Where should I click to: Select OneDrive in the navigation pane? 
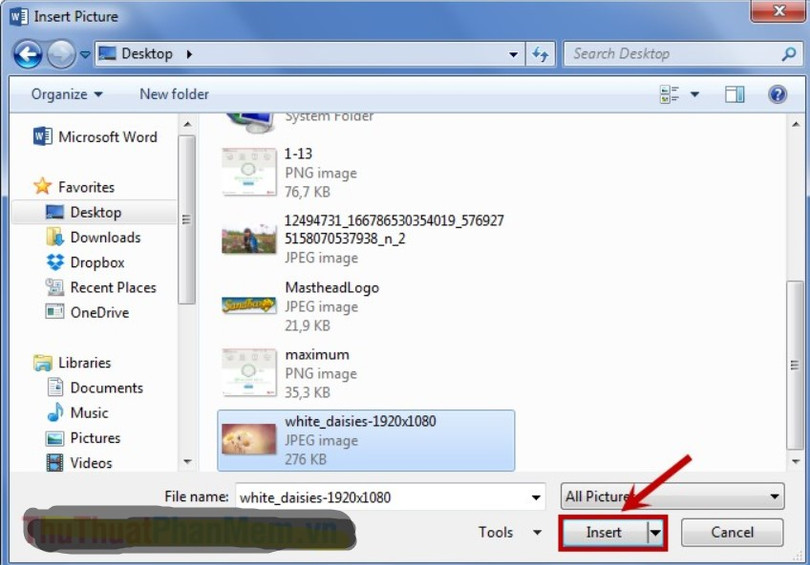99,312
